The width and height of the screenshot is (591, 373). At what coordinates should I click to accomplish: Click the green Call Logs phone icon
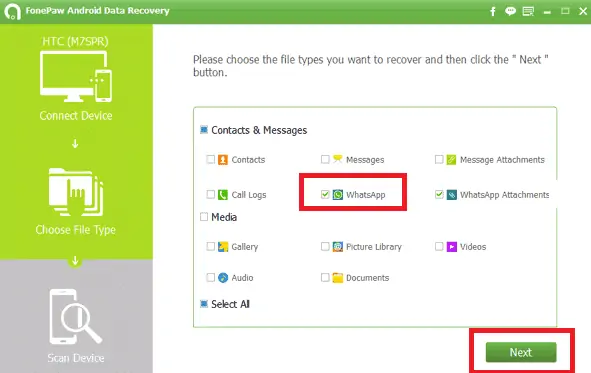[x=223, y=194]
